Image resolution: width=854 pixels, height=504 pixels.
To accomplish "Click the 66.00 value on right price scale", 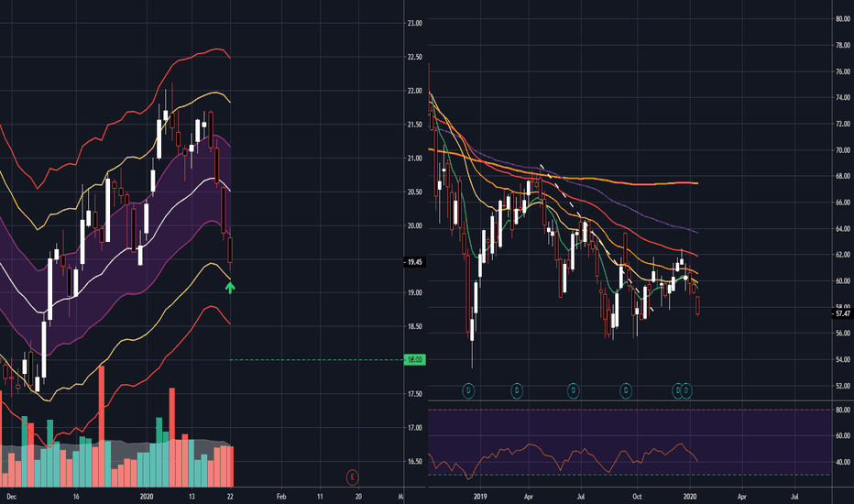I will (x=843, y=203).
